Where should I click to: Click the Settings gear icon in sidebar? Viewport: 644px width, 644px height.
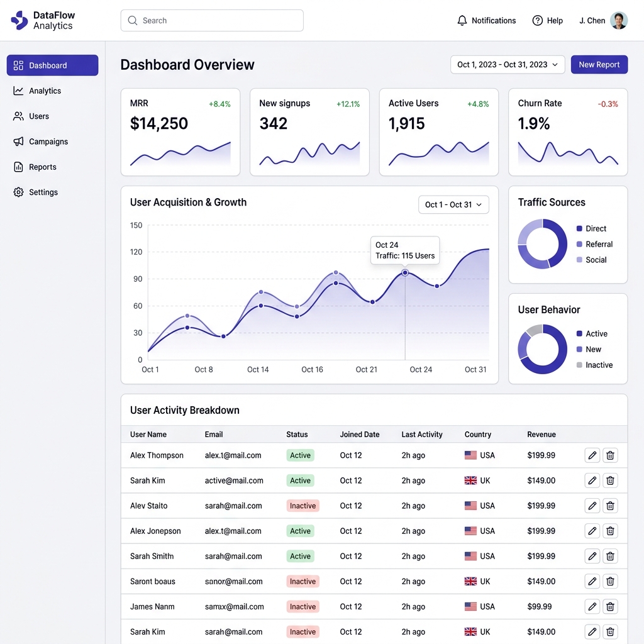[18, 192]
